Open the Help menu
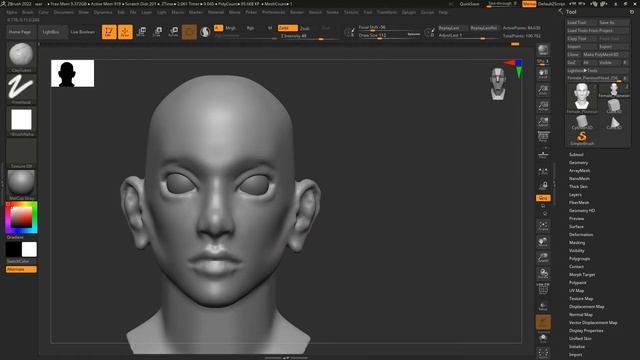 (x=443, y=12)
